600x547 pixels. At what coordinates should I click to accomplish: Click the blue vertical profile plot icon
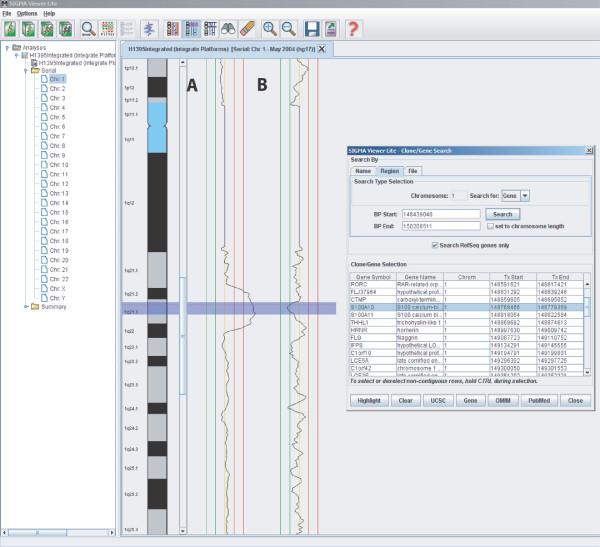pos(149,29)
